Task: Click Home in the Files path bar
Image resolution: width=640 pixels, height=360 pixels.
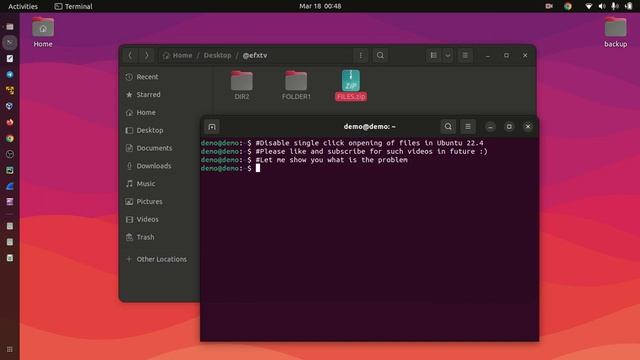Action: (178, 55)
